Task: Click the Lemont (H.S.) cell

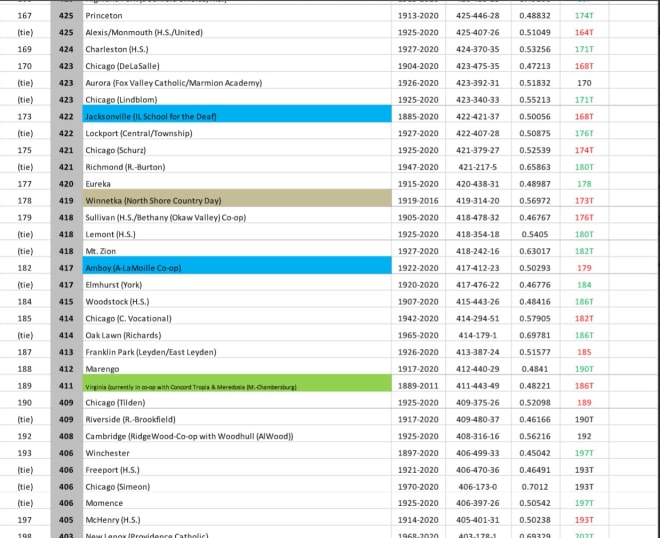Action: 237,234
